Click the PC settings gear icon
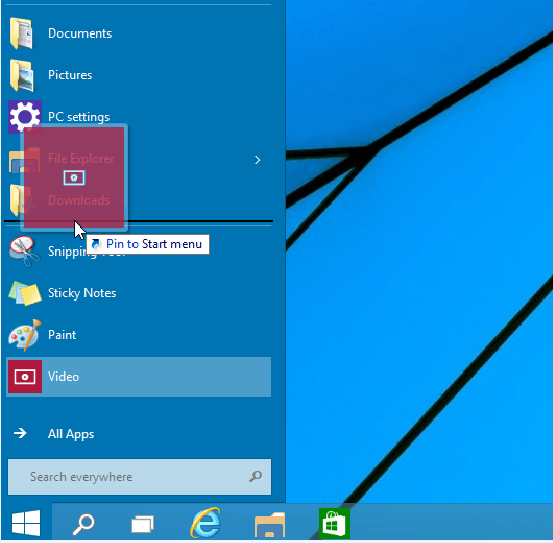Screen dimensions: 553x543 (x=25, y=117)
